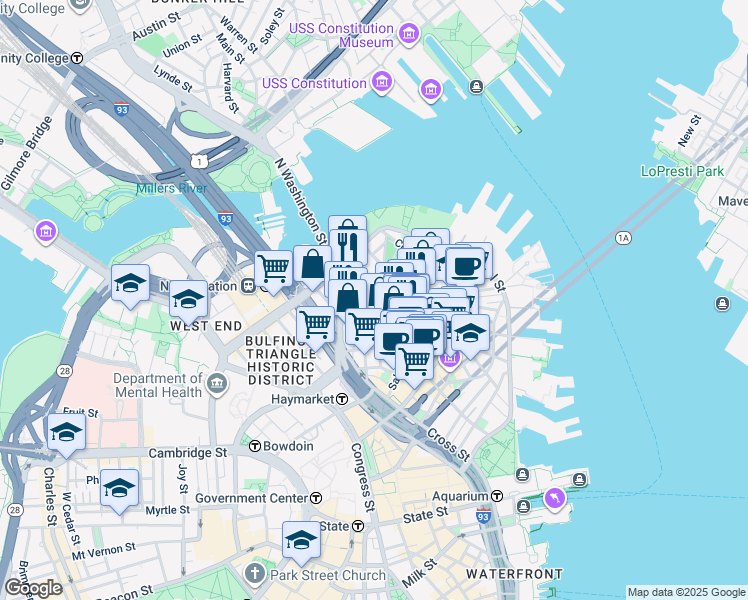Viewport: 748px width, 600px height.
Task: Click the Milk St street label
Action: [x=419, y=573]
